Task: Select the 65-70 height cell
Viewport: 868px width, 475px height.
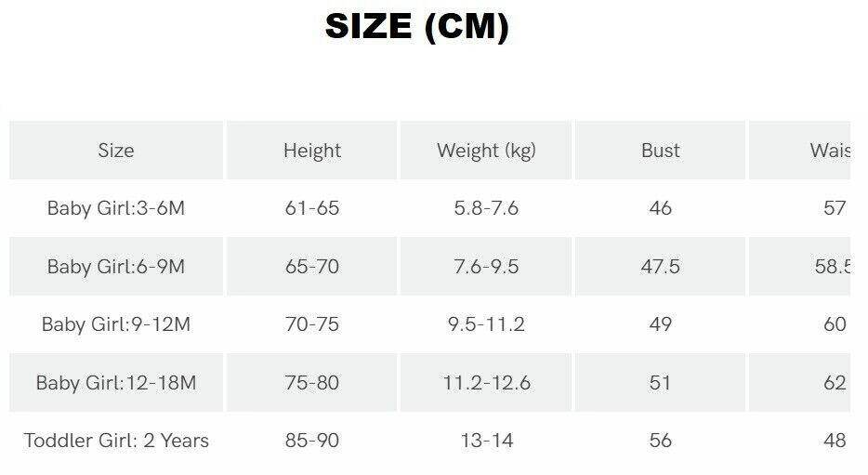Action: (312, 267)
